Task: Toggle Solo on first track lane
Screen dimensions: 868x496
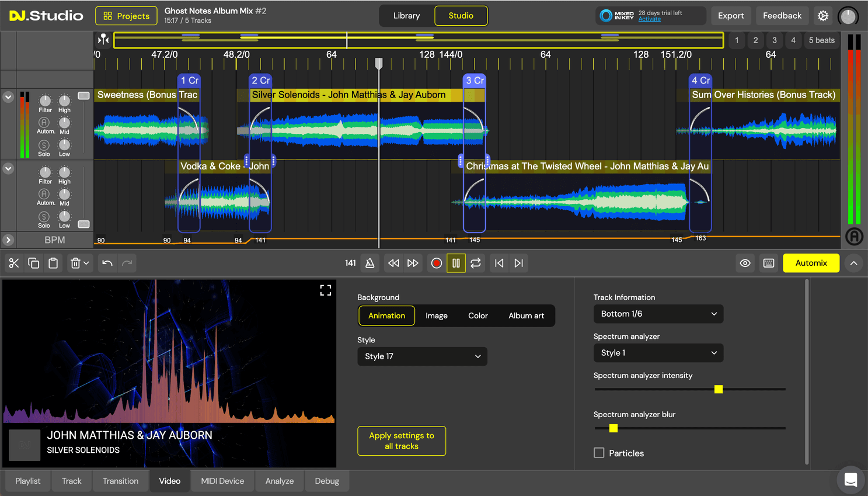Action: pos(44,145)
